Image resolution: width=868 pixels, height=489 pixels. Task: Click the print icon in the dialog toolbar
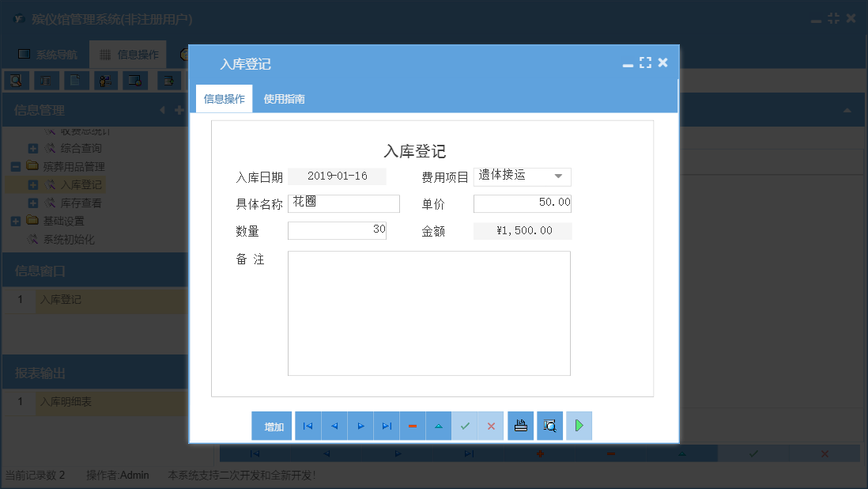coord(520,426)
